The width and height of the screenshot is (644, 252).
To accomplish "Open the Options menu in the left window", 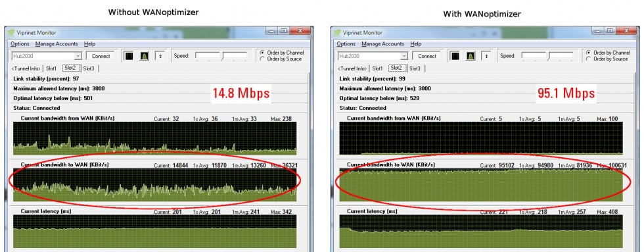I will pyautogui.click(x=20, y=44).
